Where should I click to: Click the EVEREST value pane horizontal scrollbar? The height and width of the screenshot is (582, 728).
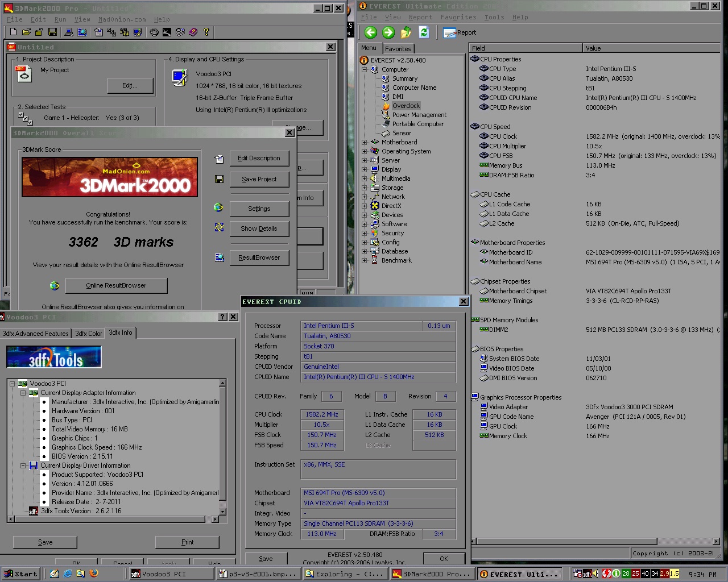tap(595, 541)
